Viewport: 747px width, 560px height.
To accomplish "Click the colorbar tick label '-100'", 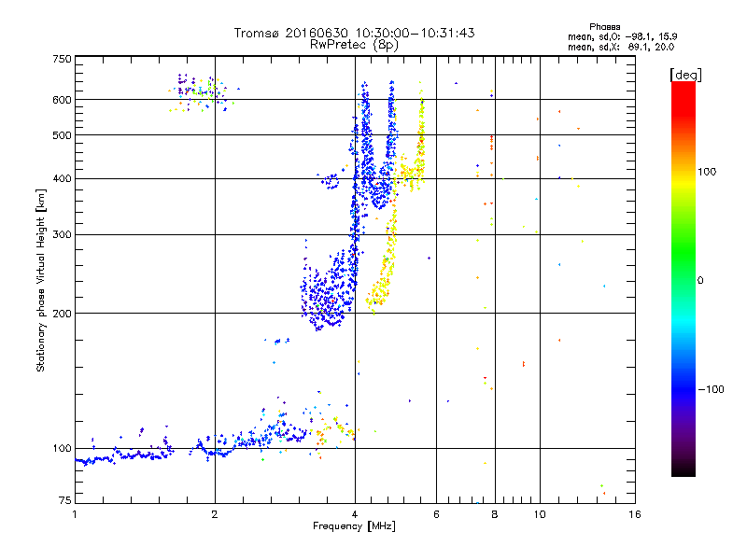I will pos(711,389).
